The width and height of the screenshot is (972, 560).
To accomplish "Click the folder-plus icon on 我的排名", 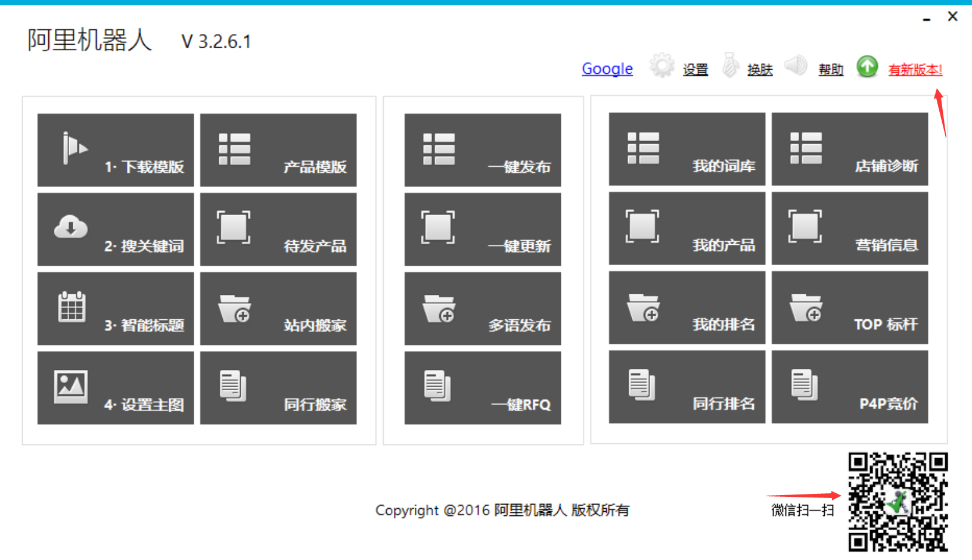I will (644, 307).
